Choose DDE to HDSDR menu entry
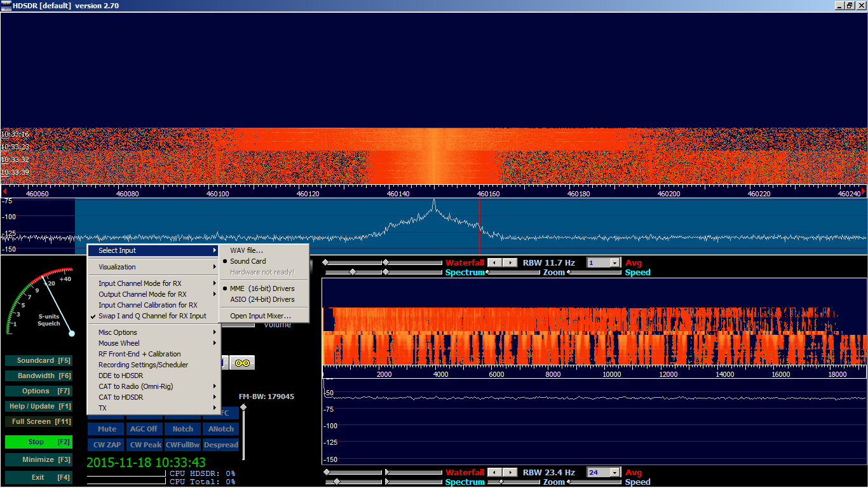 (153, 376)
